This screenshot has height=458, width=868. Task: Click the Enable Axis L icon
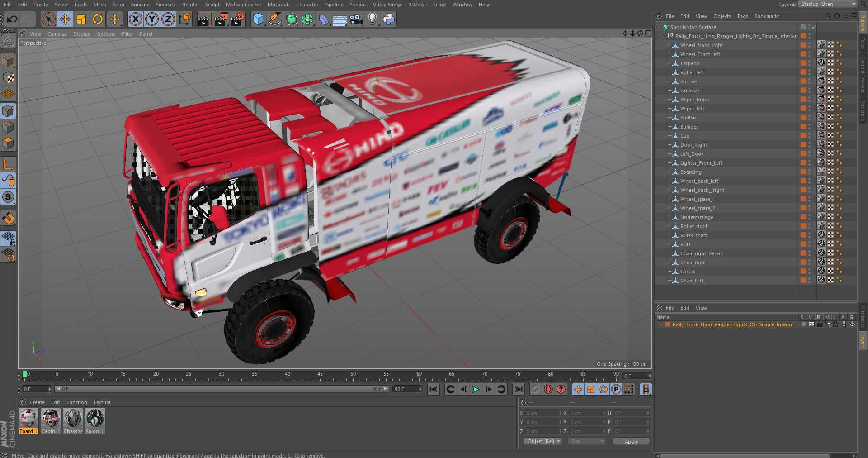pos(8,164)
